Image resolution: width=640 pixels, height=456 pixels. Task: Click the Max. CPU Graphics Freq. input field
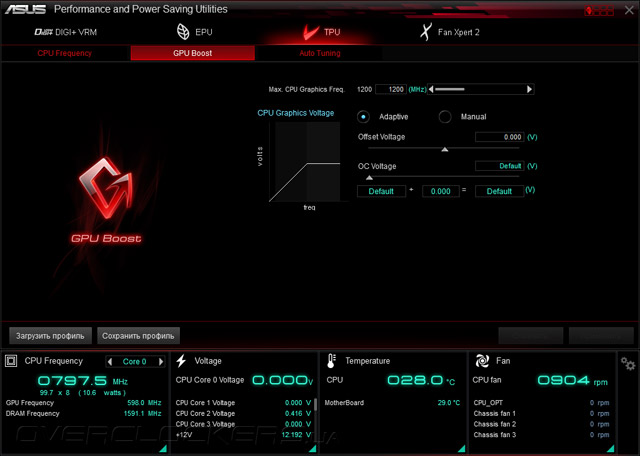point(391,89)
